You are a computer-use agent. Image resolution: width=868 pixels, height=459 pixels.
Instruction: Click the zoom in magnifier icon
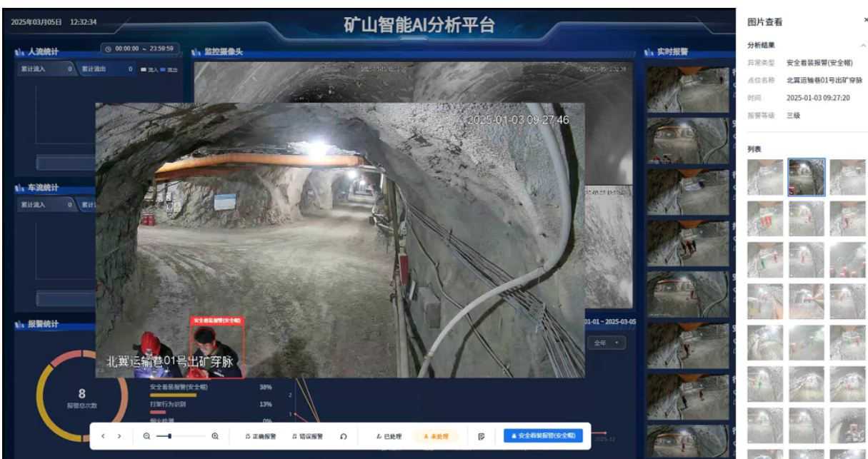tap(215, 436)
